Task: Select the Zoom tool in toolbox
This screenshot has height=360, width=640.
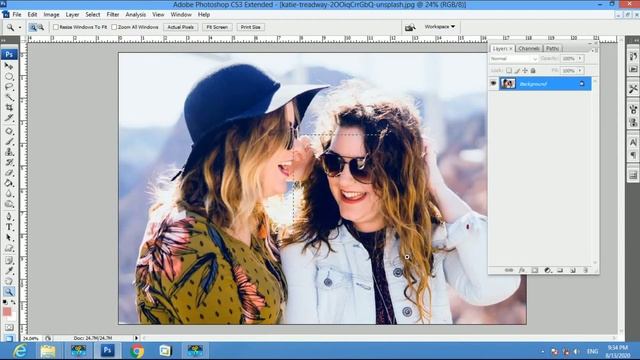Action: 9,291
